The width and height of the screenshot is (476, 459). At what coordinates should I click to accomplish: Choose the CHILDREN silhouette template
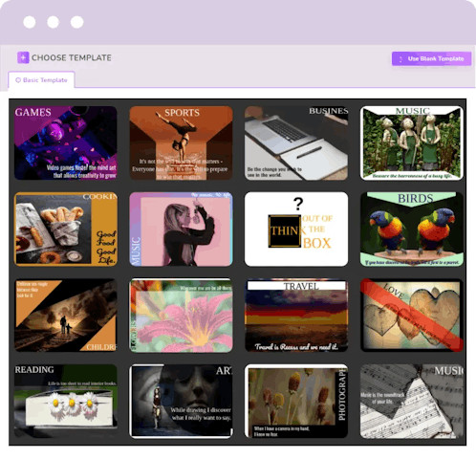point(66,316)
